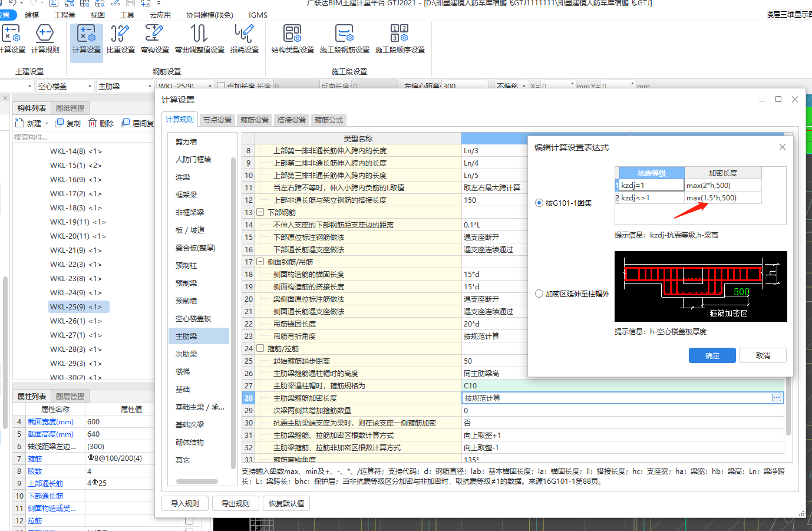Open the 不偏移 dropdown

(x=524, y=86)
